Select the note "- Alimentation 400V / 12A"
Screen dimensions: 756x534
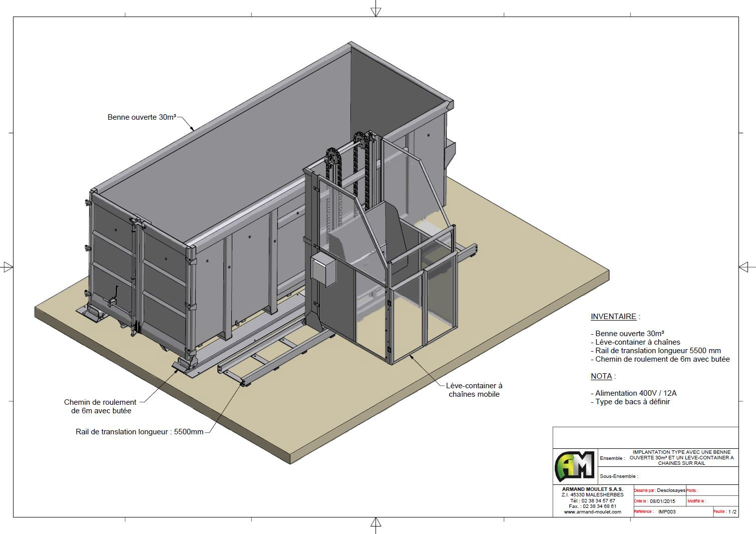(633, 393)
